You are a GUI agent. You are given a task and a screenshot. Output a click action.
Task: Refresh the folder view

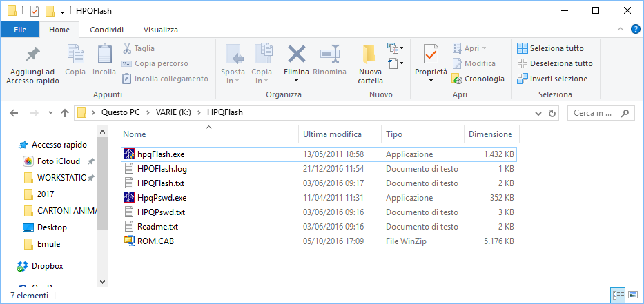point(552,113)
